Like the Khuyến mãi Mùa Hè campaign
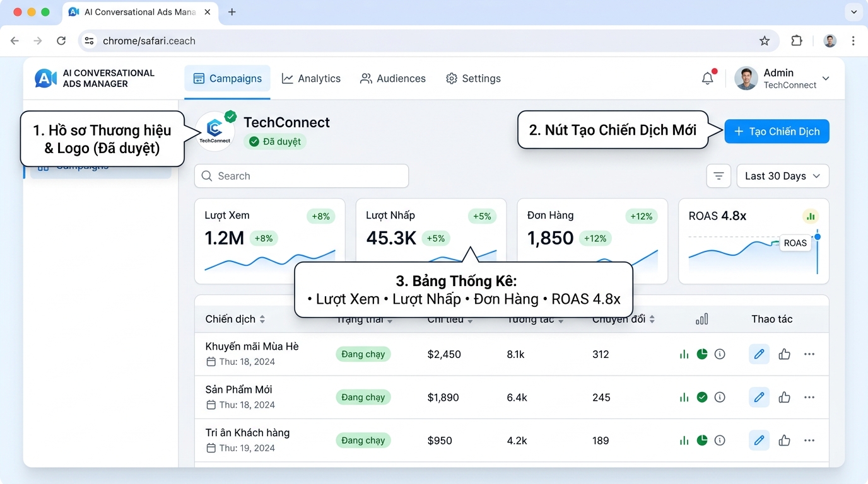This screenshot has width=868, height=484. [x=785, y=354]
